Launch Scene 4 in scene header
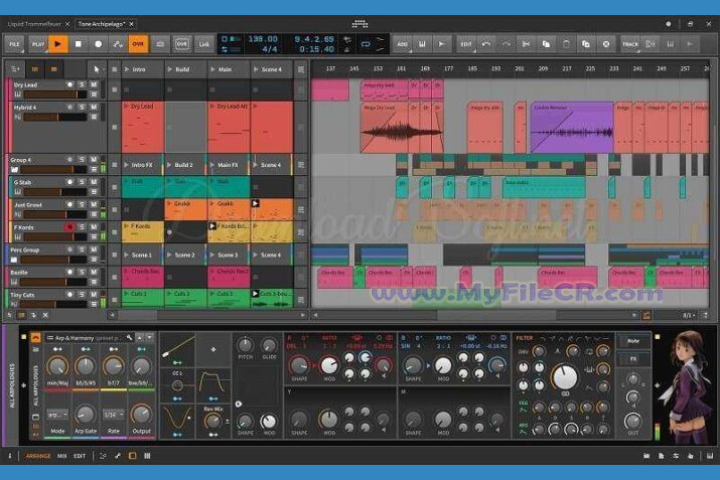 pos(256,69)
